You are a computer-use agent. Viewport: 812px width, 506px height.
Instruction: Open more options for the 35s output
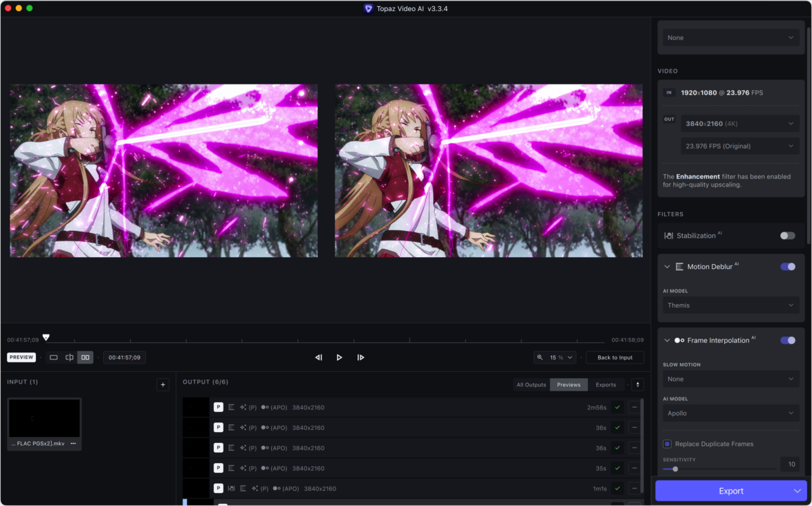(634, 468)
